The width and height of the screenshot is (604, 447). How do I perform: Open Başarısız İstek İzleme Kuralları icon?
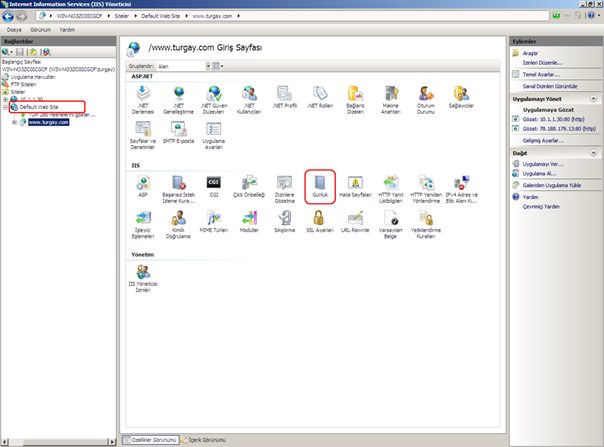pyautogui.click(x=178, y=189)
